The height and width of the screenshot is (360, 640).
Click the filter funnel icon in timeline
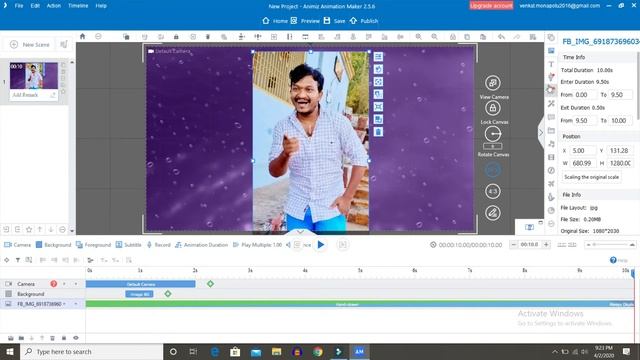click(x=18, y=260)
